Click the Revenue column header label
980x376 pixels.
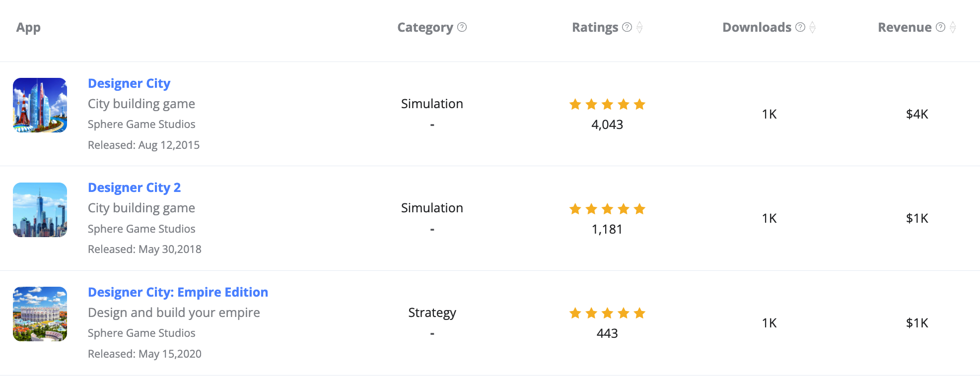pyautogui.click(x=905, y=27)
